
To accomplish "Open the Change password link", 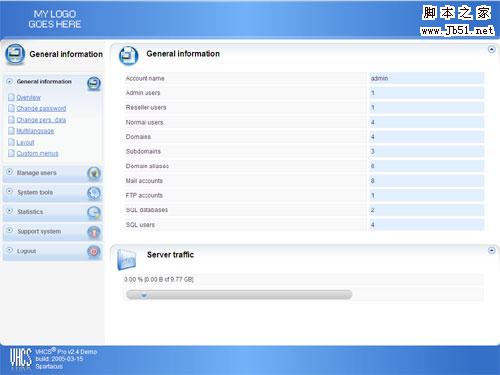I will (x=41, y=109).
